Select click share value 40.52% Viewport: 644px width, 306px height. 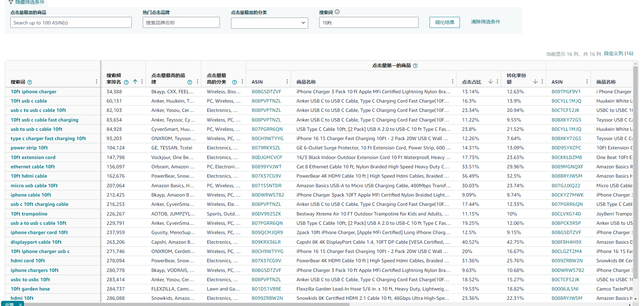pos(471,242)
